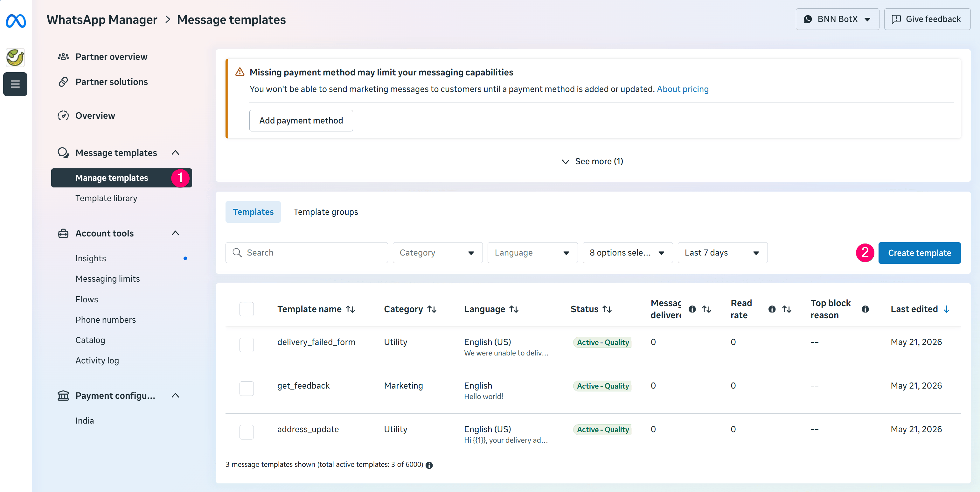Viewport: 980px width, 492px height.
Task: Open the hamburger menu icon in sidebar
Action: pyautogui.click(x=15, y=84)
